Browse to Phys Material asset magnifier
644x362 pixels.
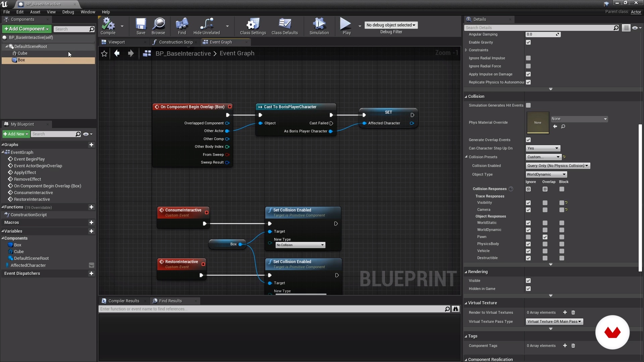click(x=563, y=127)
